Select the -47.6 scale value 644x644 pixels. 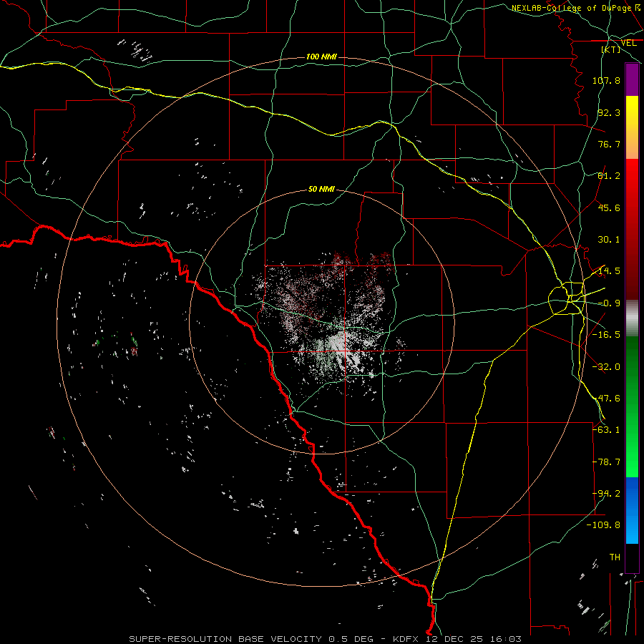click(x=606, y=399)
